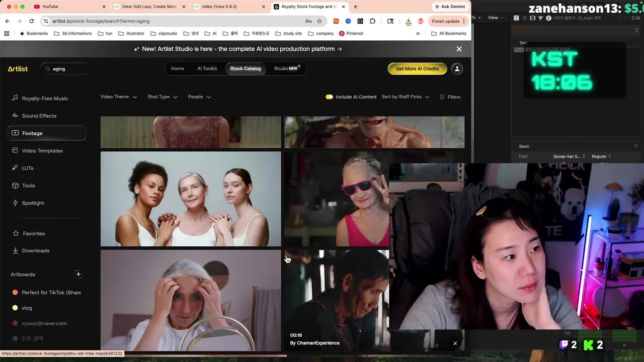
Task: Open the clipstudio bookmark folder
Action: tap(164, 34)
